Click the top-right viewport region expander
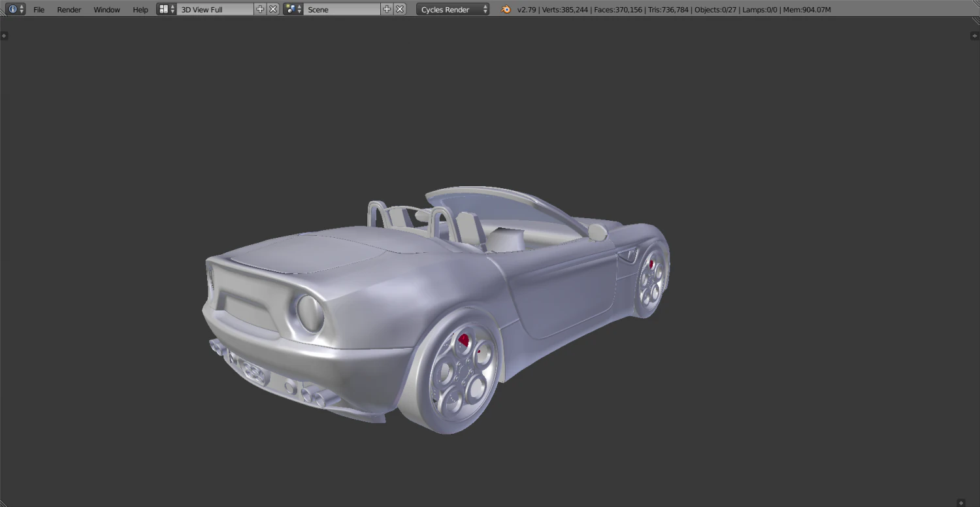This screenshot has width=980, height=507. tap(975, 36)
